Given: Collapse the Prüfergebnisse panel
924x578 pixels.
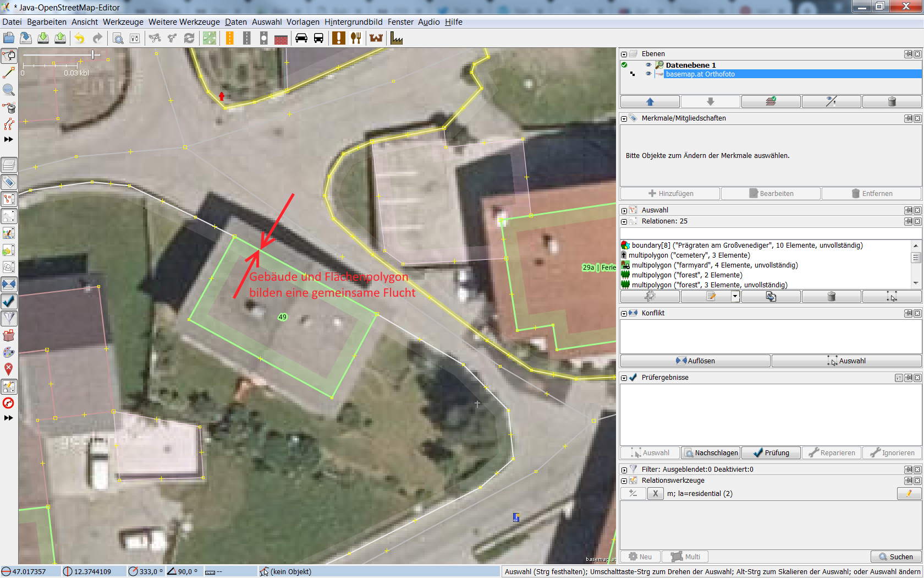Looking at the screenshot, I should point(624,378).
